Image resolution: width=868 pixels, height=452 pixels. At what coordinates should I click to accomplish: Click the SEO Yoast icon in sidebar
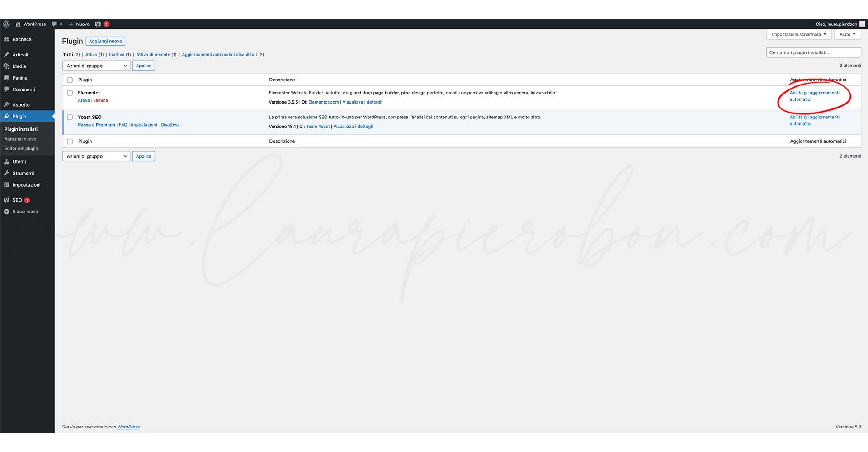7,200
